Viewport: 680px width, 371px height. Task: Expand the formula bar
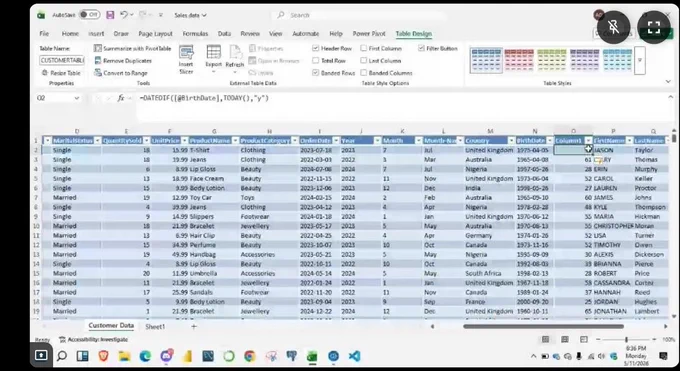pos(670,98)
